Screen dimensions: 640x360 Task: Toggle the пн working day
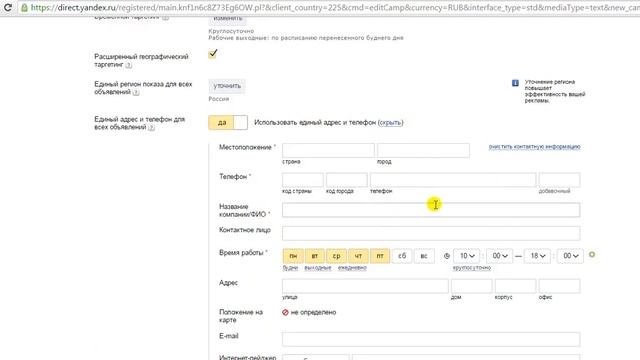tap(293, 256)
